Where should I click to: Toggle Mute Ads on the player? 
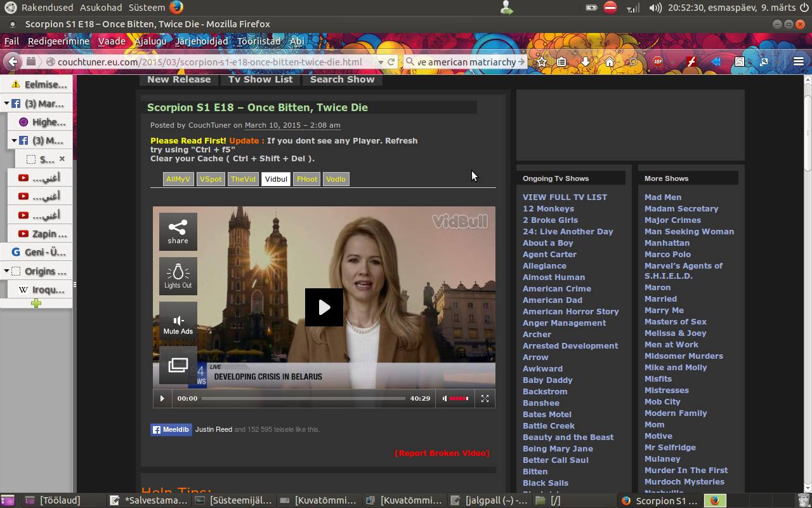point(178,321)
